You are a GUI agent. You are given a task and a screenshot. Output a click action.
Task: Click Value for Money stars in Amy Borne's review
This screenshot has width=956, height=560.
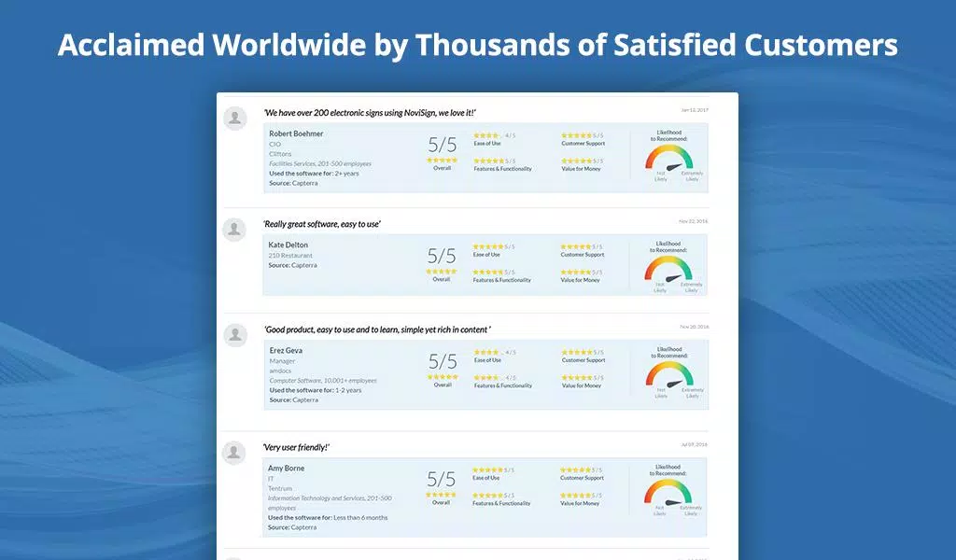click(575, 496)
